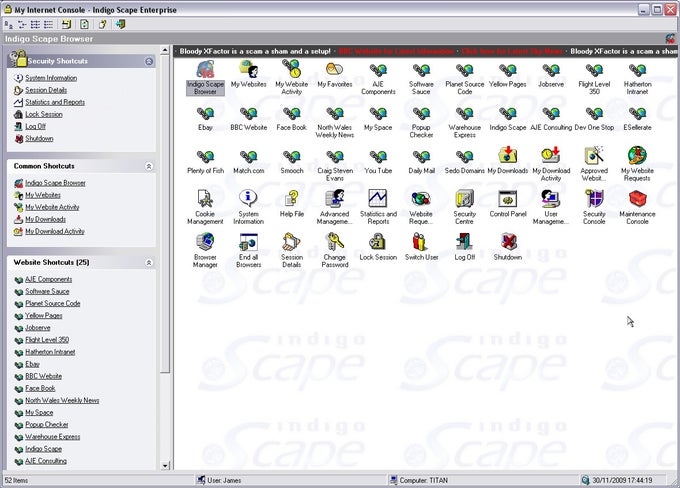
Task: Open My Website Activity link in Common Shortcuts
Action: (x=52, y=207)
